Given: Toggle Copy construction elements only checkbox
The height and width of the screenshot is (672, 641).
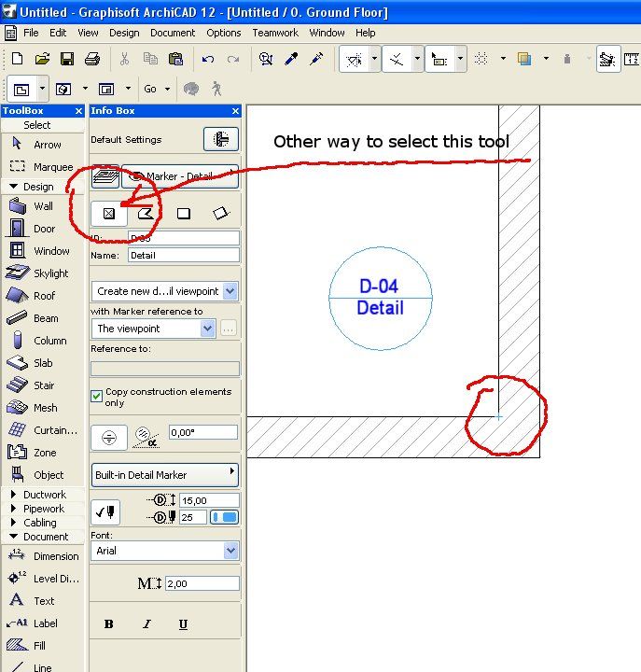Looking at the screenshot, I should click(97, 396).
